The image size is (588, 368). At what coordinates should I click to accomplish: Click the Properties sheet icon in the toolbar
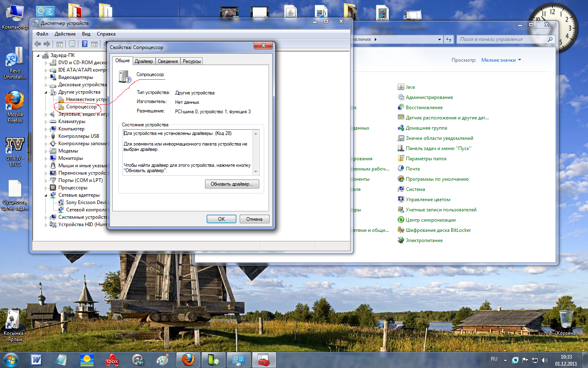[72, 44]
